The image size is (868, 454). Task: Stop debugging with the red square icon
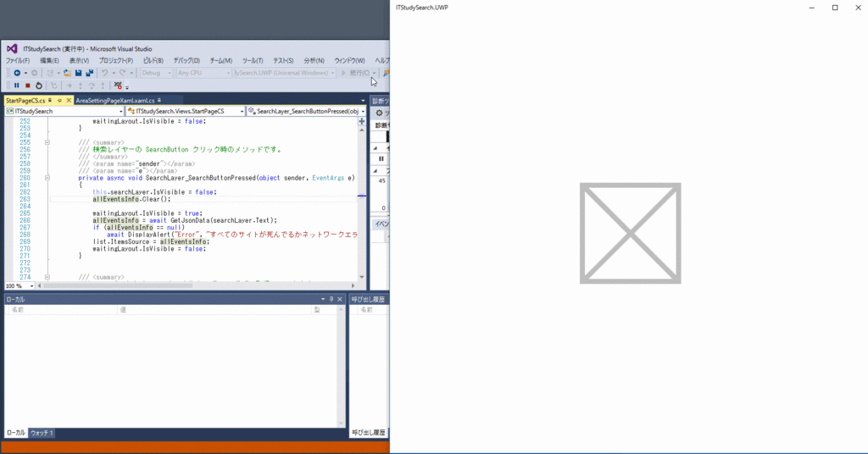click(28, 86)
